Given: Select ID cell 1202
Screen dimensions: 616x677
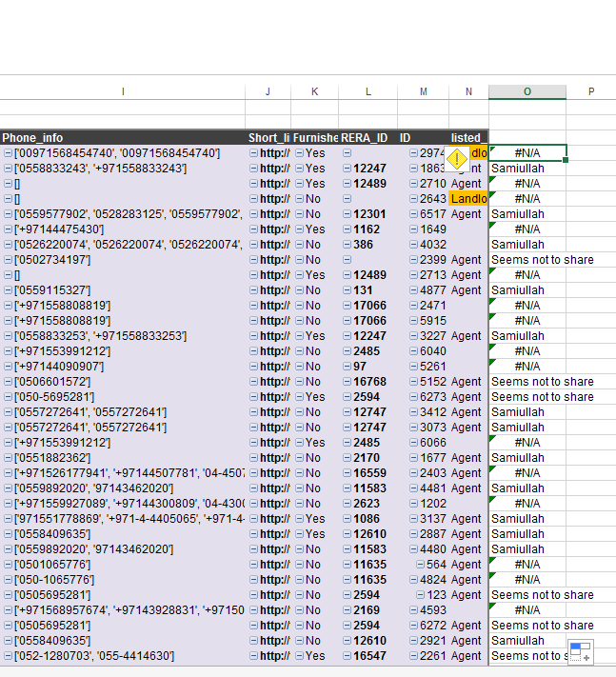Looking at the screenshot, I should (x=423, y=503).
